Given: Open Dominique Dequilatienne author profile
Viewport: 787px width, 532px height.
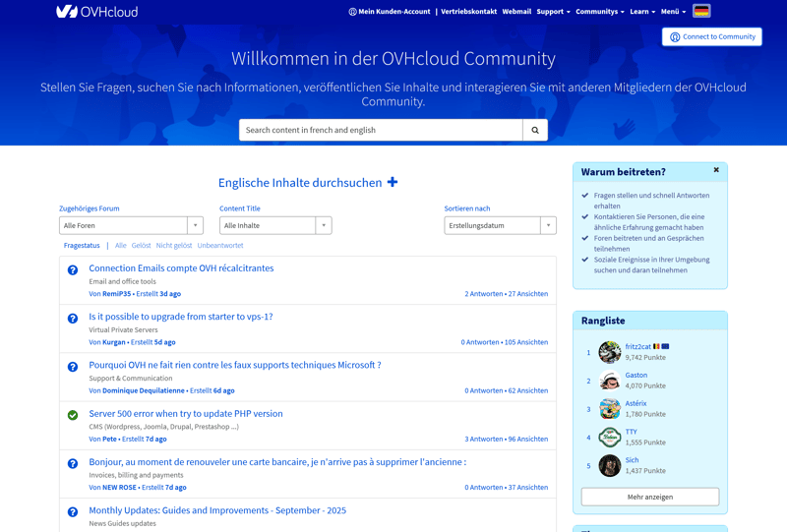Looking at the screenshot, I should [143, 390].
